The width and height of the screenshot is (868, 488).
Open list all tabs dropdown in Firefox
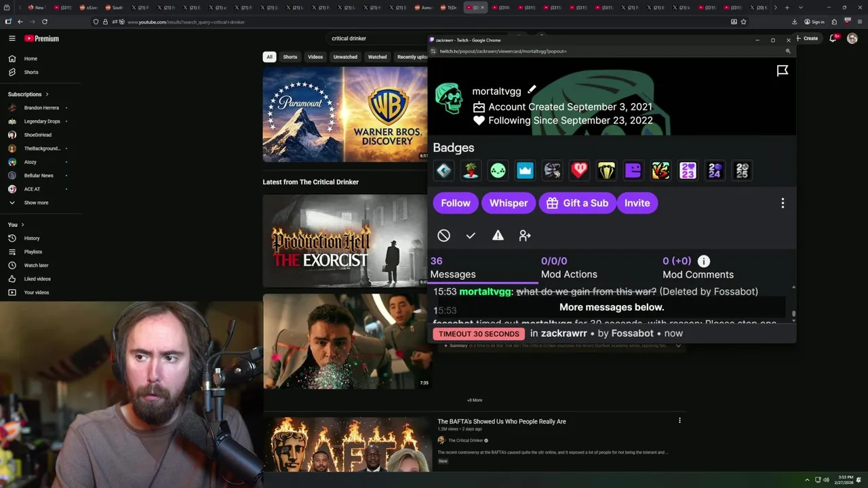pos(801,7)
